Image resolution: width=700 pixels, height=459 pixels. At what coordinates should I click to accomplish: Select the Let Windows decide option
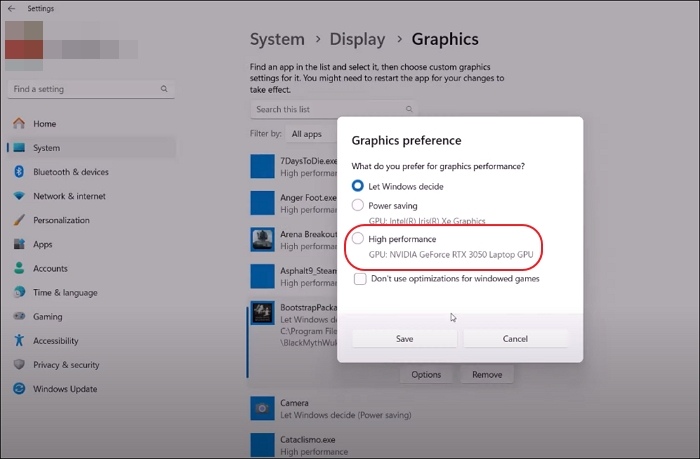coord(358,186)
